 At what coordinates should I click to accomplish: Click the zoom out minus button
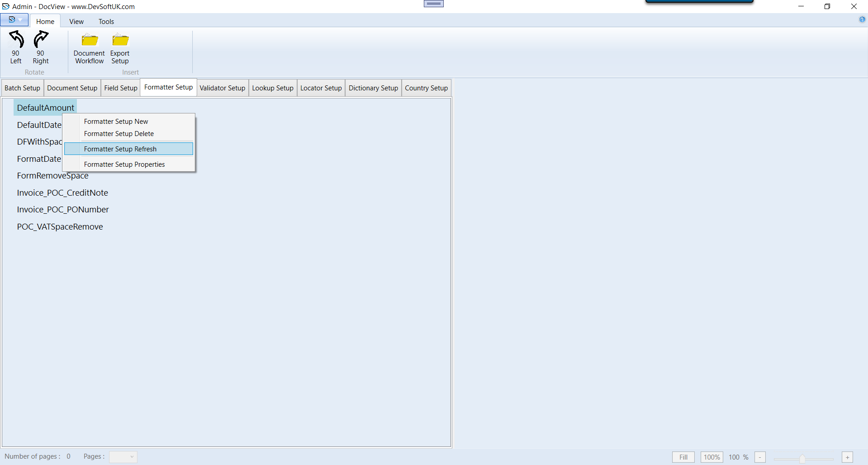pos(760,457)
